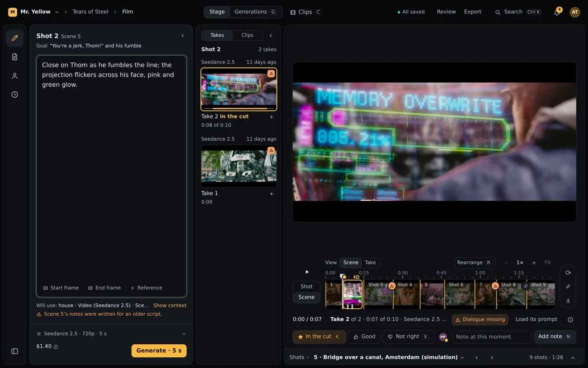Toggle the In the cut star rating
The width and height of the screenshot is (588, 368).
[319, 337]
